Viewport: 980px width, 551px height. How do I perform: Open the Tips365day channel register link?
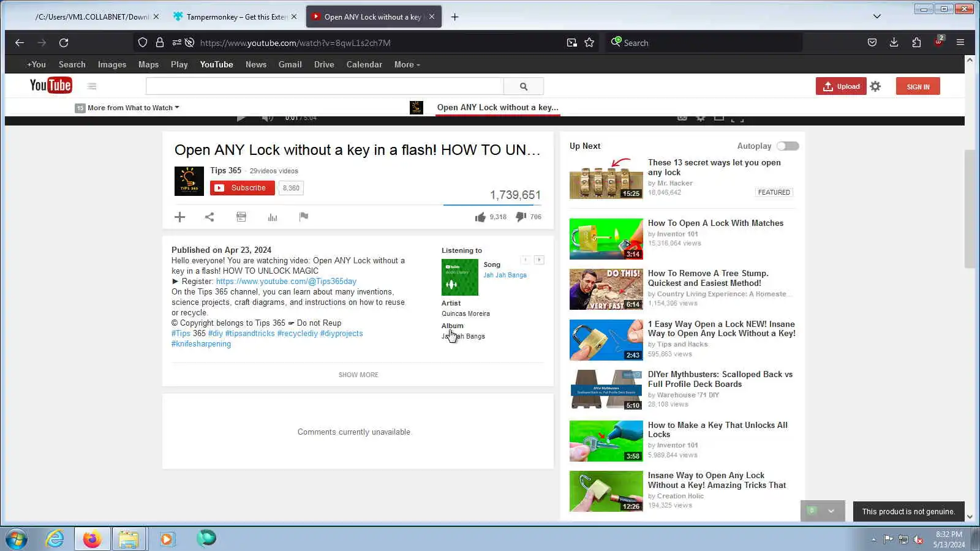[286, 281]
